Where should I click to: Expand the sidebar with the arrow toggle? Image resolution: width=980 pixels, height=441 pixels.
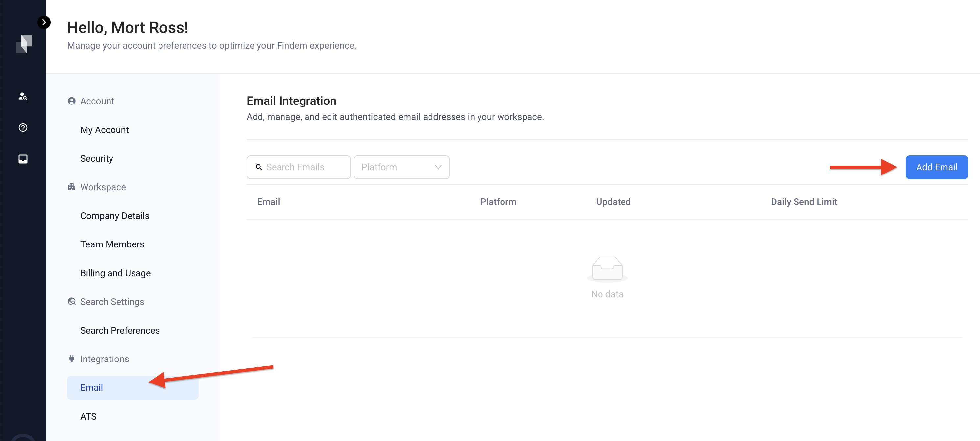44,22
